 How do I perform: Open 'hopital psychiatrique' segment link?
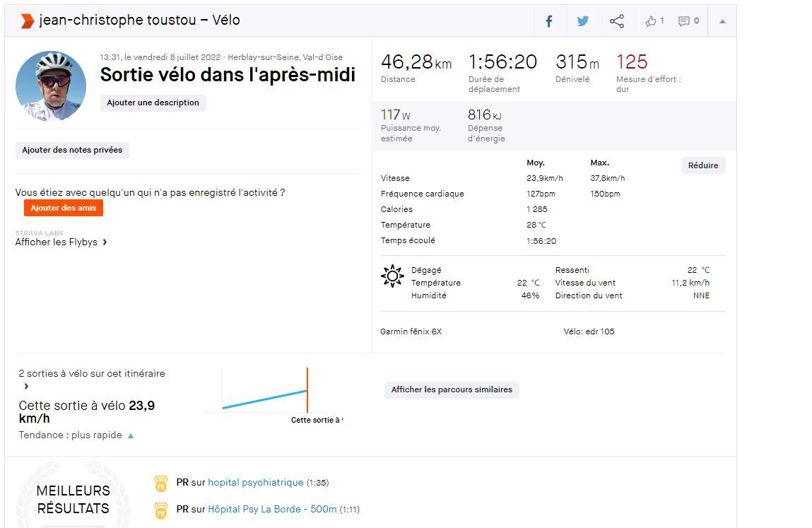click(x=256, y=482)
